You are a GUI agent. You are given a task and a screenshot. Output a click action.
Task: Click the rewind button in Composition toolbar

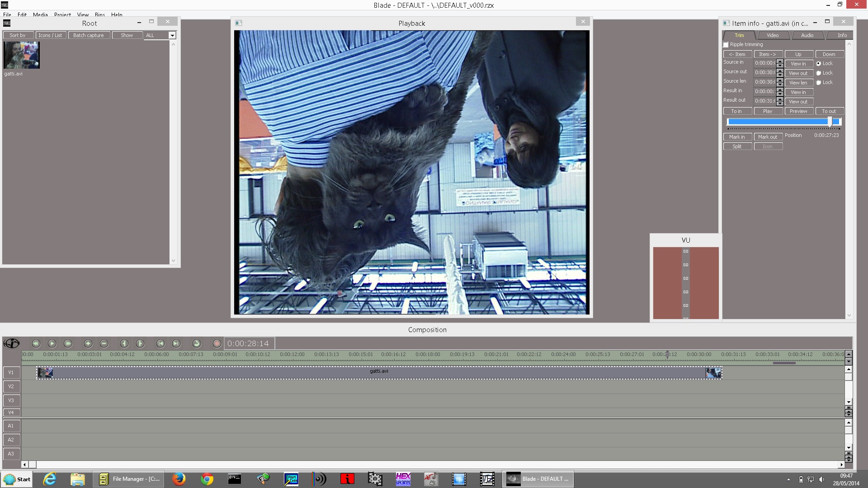36,343
